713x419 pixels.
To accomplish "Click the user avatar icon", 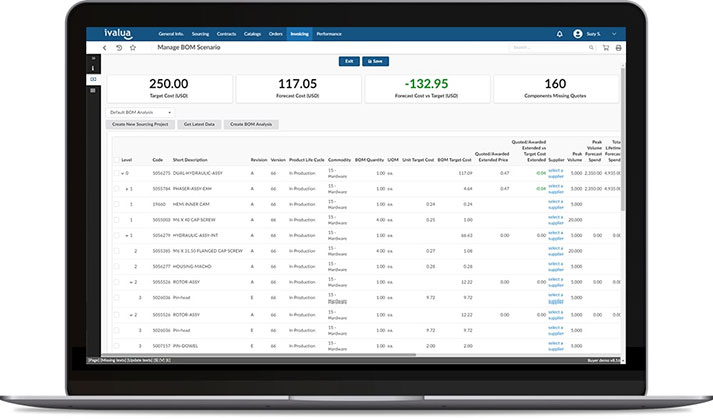I will point(577,34).
